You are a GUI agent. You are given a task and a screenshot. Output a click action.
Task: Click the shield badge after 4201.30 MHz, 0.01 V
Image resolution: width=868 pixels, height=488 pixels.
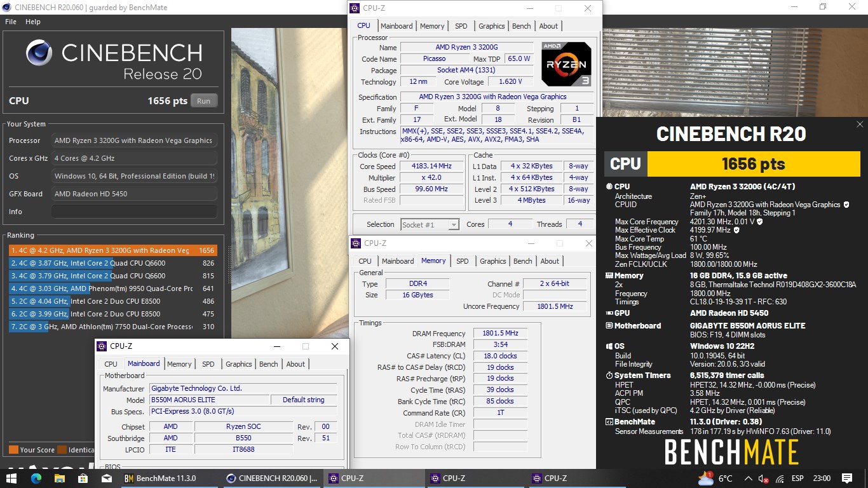click(760, 222)
